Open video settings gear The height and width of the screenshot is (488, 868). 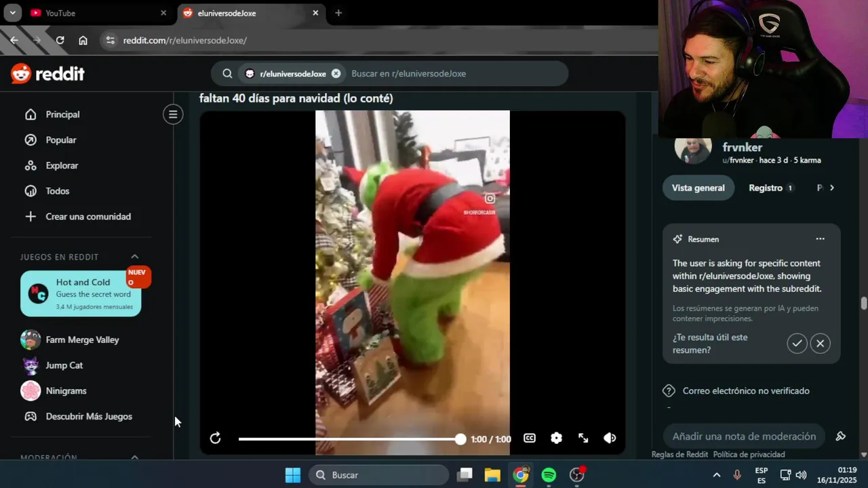coord(556,439)
